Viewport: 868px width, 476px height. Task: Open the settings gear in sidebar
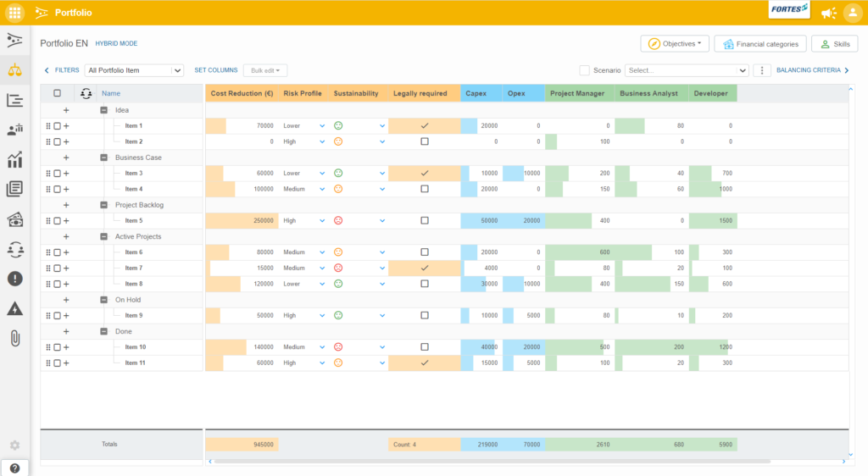[15, 445]
